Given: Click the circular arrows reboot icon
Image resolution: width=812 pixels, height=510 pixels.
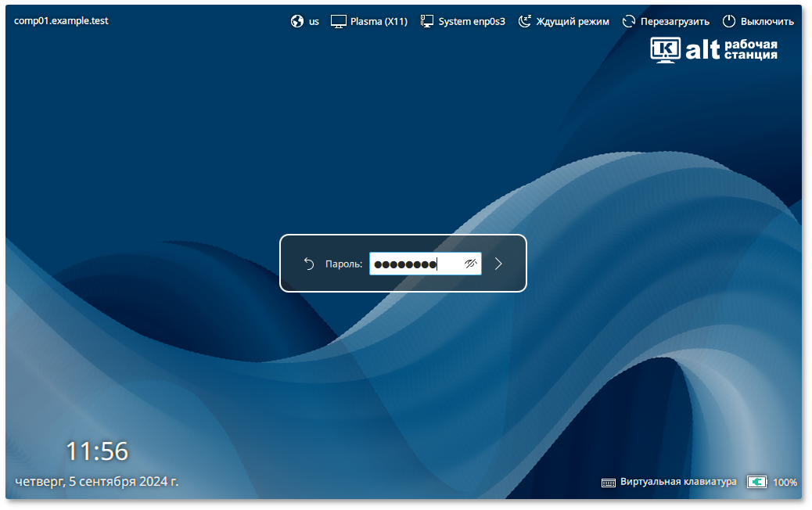Looking at the screenshot, I should (629, 21).
